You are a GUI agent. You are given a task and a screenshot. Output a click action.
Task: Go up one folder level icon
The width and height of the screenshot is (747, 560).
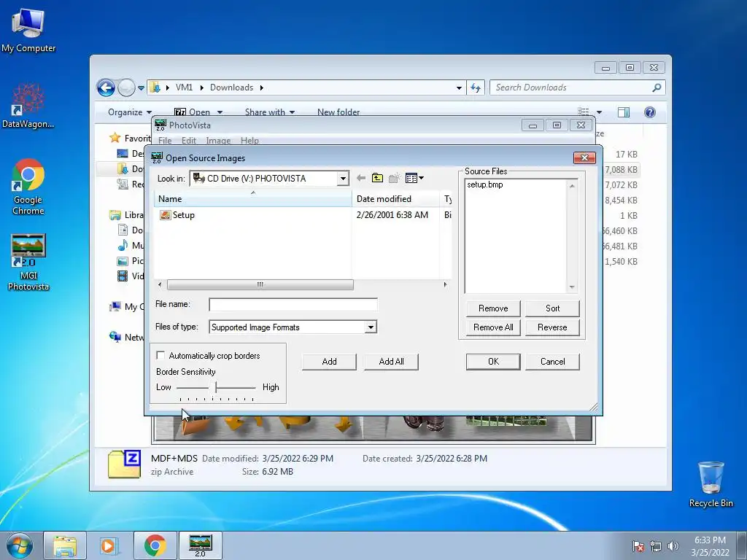pos(377,178)
